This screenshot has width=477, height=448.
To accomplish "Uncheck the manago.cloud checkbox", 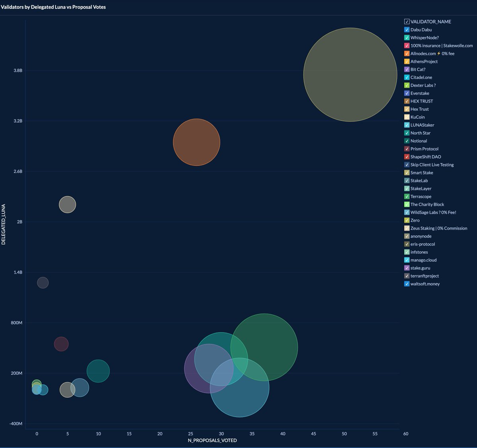I will [407, 260].
